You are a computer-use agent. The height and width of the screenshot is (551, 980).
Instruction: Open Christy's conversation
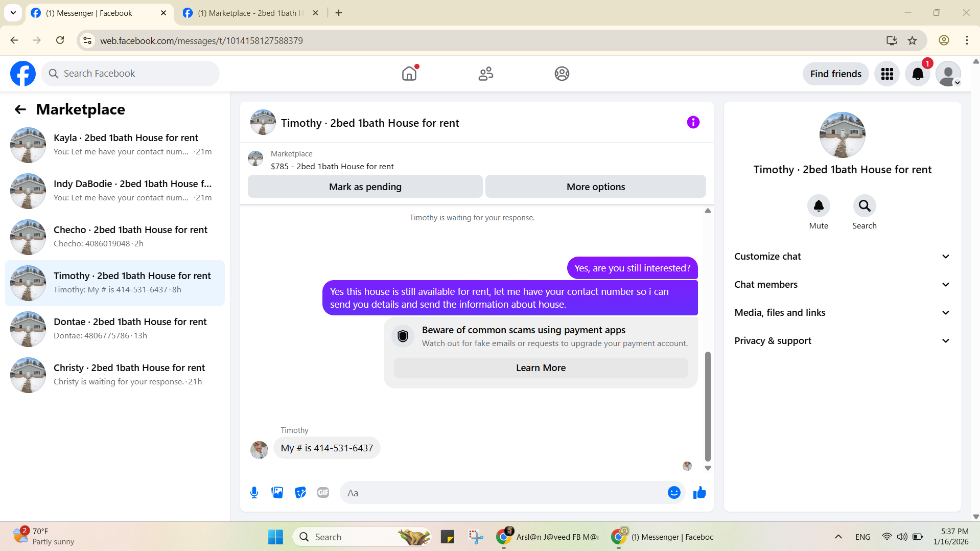[x=115, y=375]
